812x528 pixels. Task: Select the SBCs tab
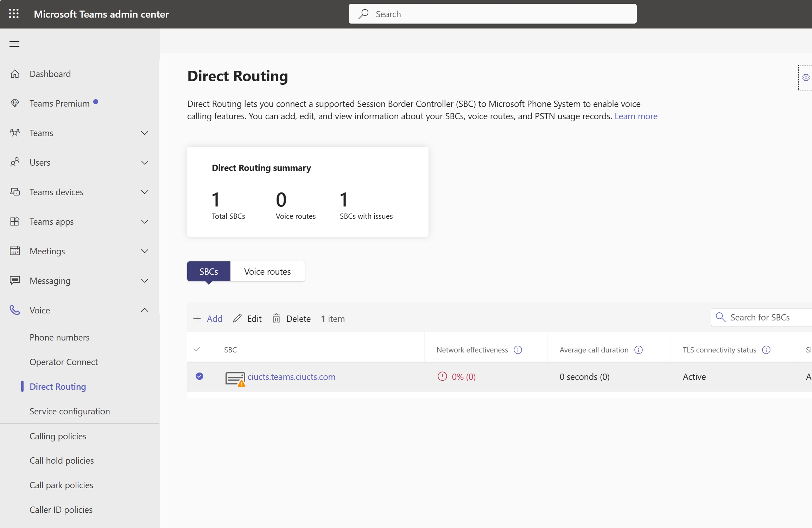coord(209,271)
